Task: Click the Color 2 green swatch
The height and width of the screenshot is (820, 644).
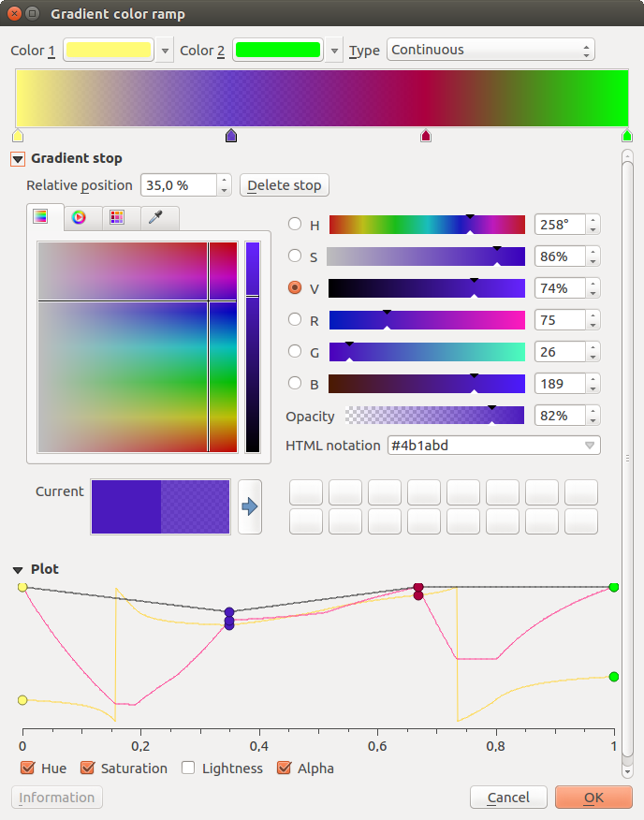Action: tap(276, 51)
